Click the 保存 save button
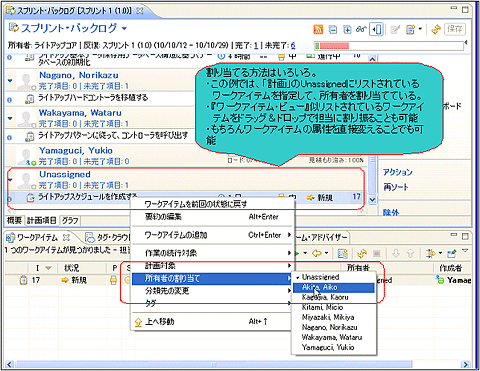The height and width of the screenshot is (371, 480). coord(455,29)
